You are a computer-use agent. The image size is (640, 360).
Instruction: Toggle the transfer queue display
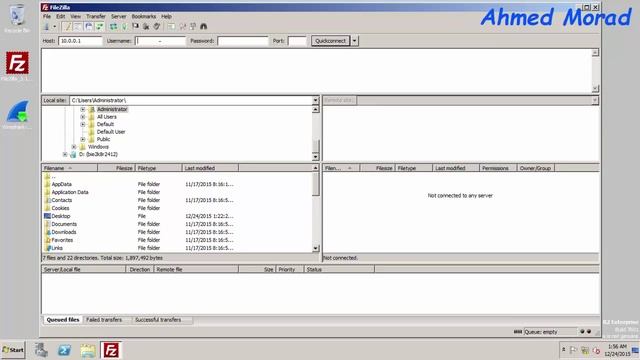[99, 27]
